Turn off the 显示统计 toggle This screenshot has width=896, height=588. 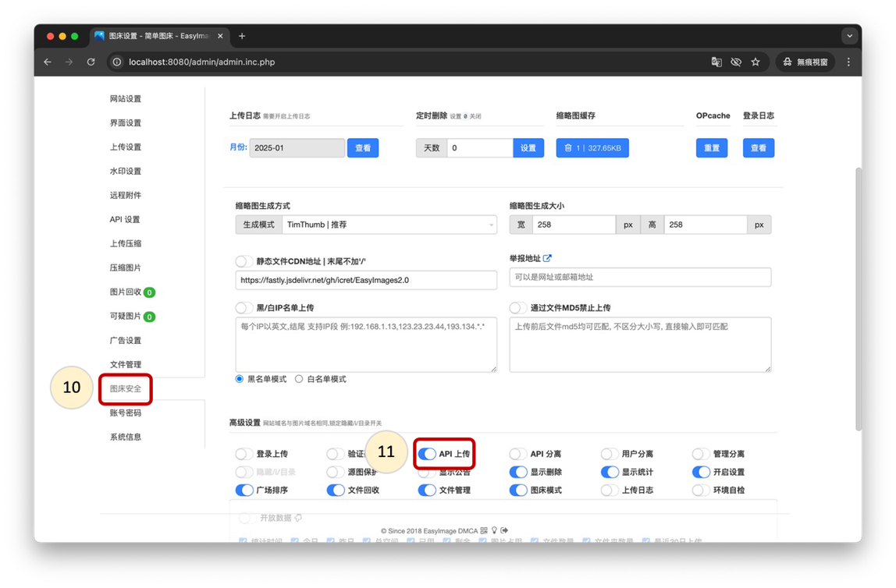pos(610,472)
